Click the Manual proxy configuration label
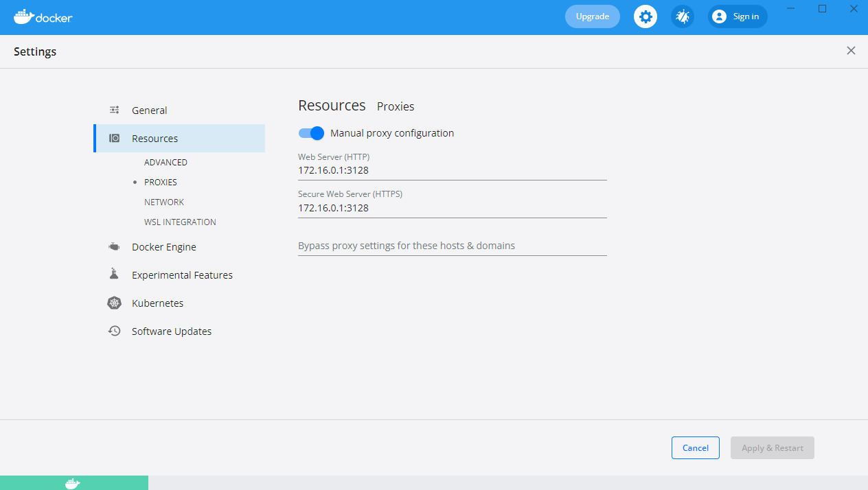868x490 pixels. pyautogui.click(x=392, y=133)
